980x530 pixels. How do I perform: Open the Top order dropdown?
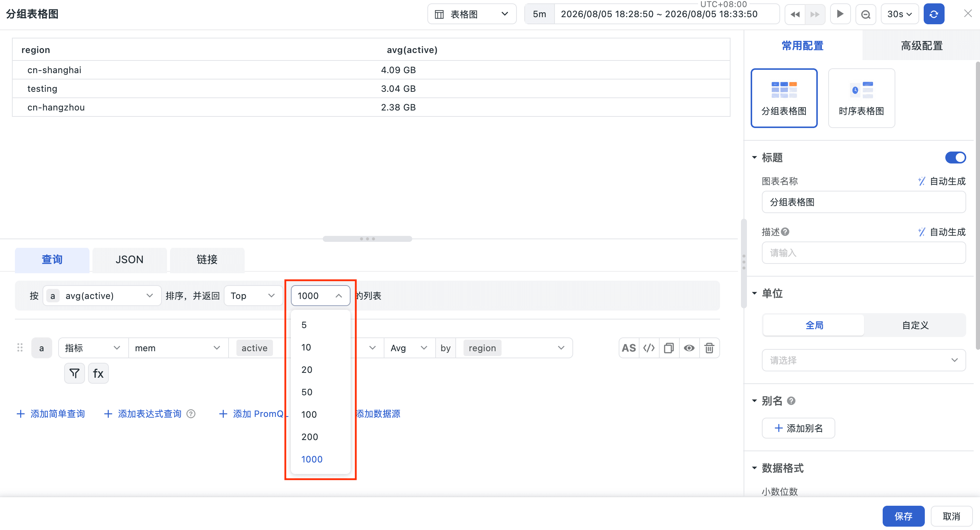pos(253,296)
